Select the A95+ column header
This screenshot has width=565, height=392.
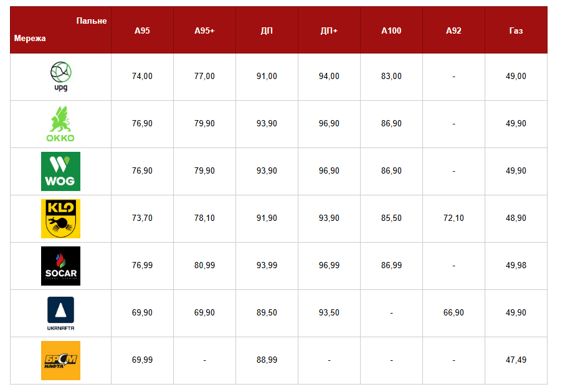coord(204,30)
